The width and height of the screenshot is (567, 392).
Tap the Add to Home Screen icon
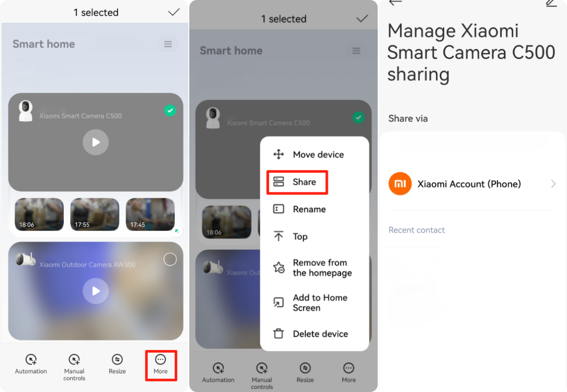278,303
